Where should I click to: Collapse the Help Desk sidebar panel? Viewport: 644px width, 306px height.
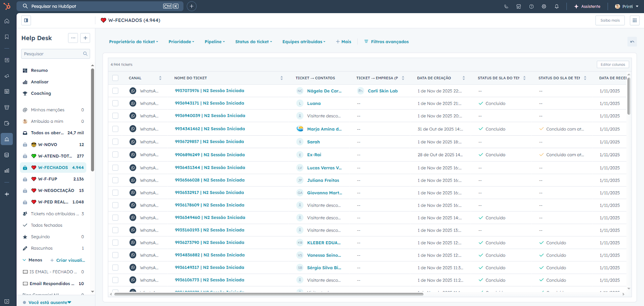pos(26,20)
